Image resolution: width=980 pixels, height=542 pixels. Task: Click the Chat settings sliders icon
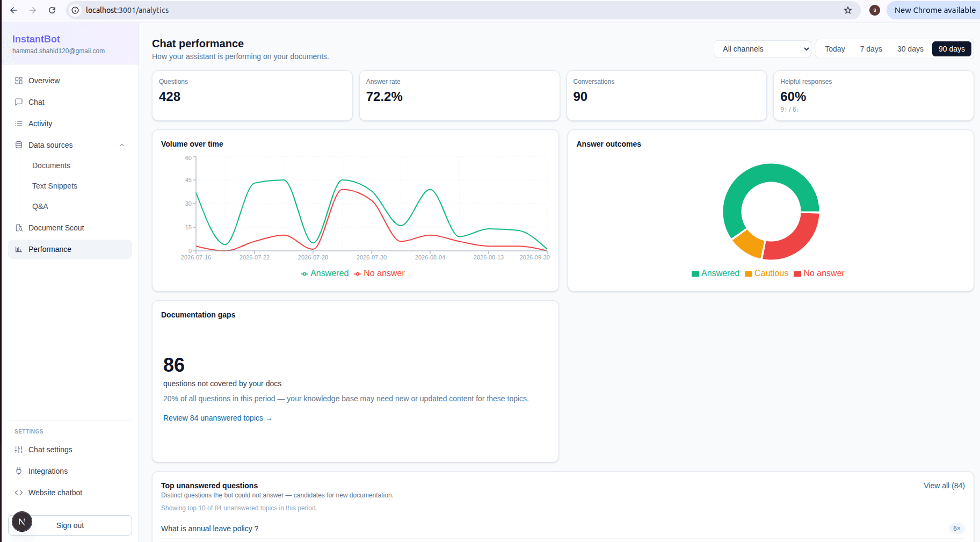pyautogui.click(x=19, y=450)
